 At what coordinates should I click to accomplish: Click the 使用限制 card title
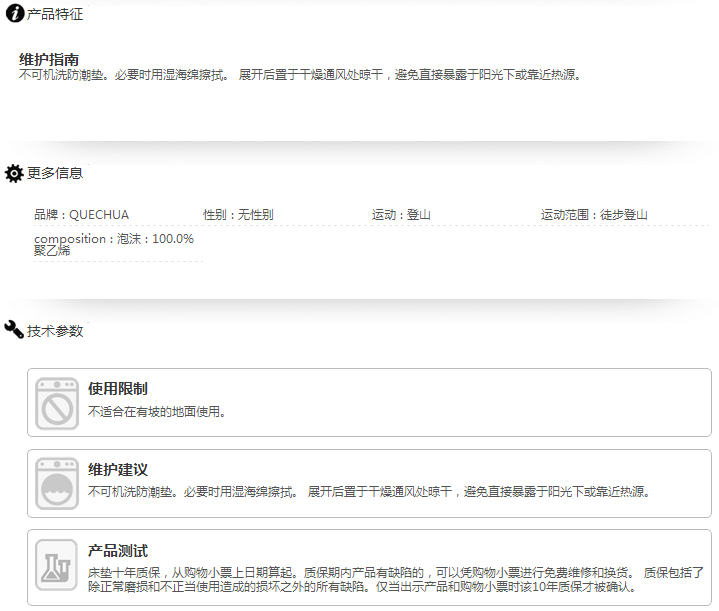click(118, 389)
